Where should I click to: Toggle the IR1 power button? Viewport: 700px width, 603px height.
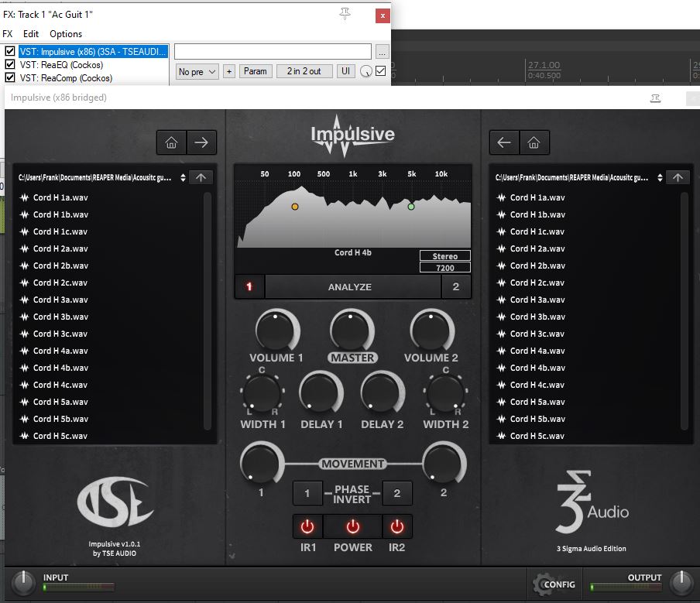point(307,526)
